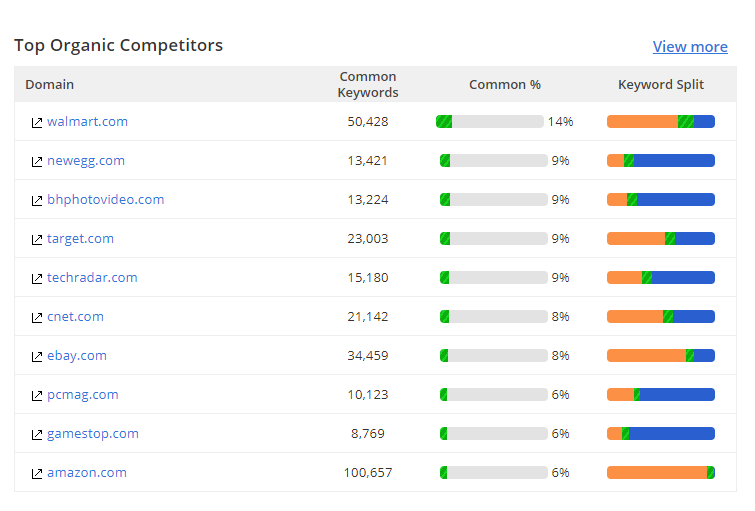
Task: Click the techradar.com domain link
Action: pyautogui.click(x=92, y=277)
